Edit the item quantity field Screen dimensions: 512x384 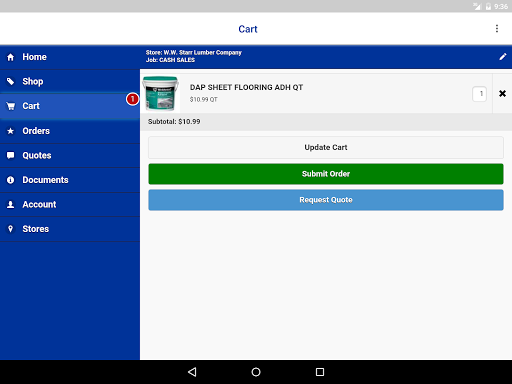click(479, 94)
